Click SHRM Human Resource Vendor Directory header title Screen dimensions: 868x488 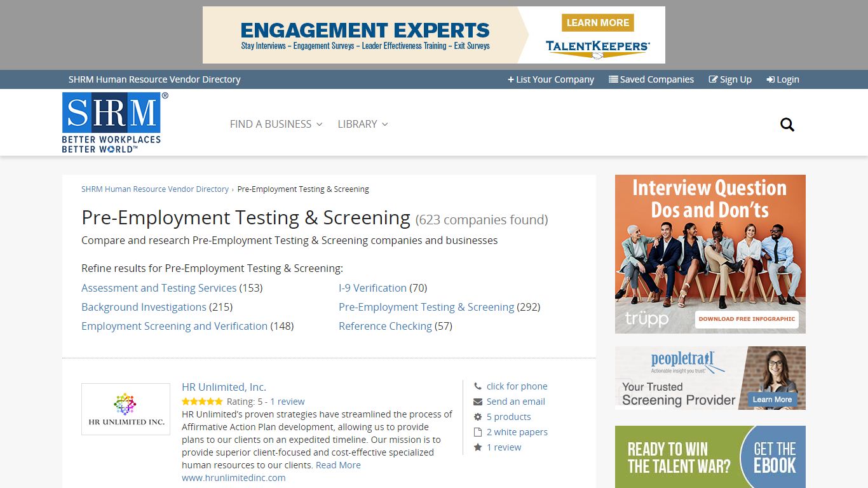[x=154, y=79]
